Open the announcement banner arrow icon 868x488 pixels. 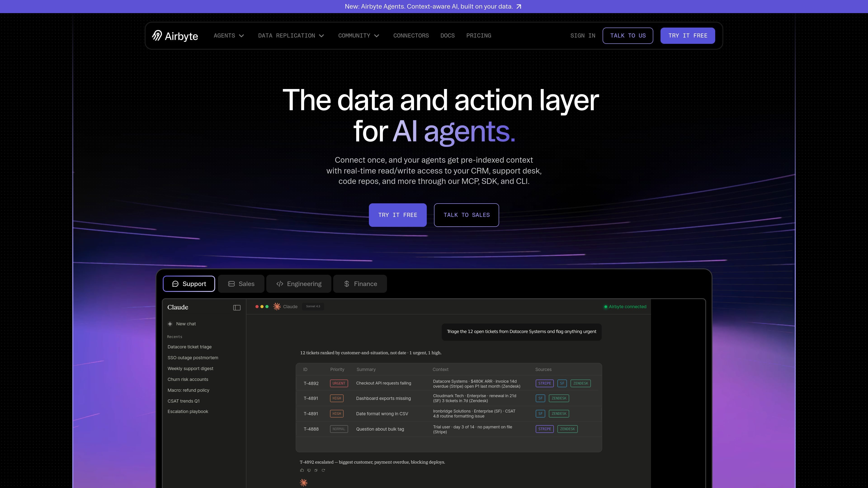[519, 7]
